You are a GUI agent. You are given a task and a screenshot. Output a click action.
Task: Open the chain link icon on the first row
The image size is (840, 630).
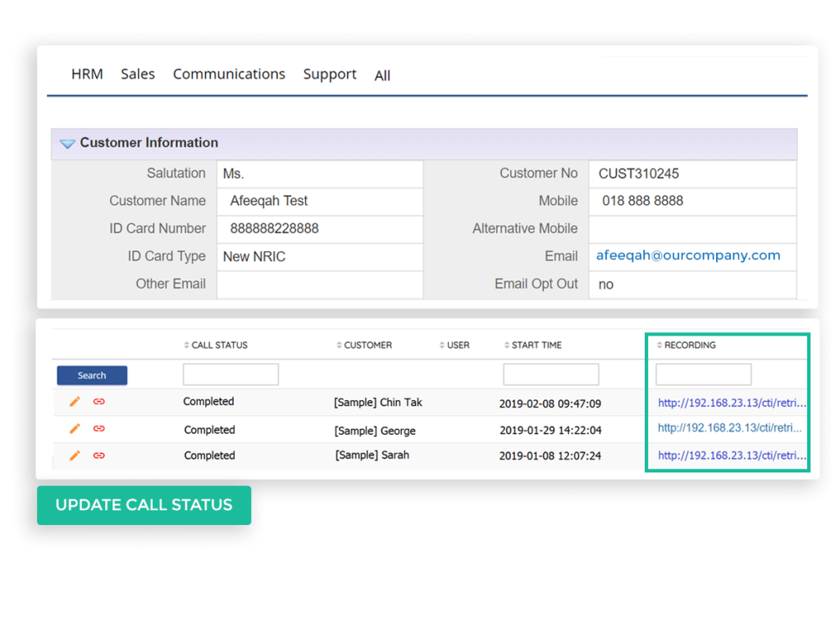pos(100,402)
